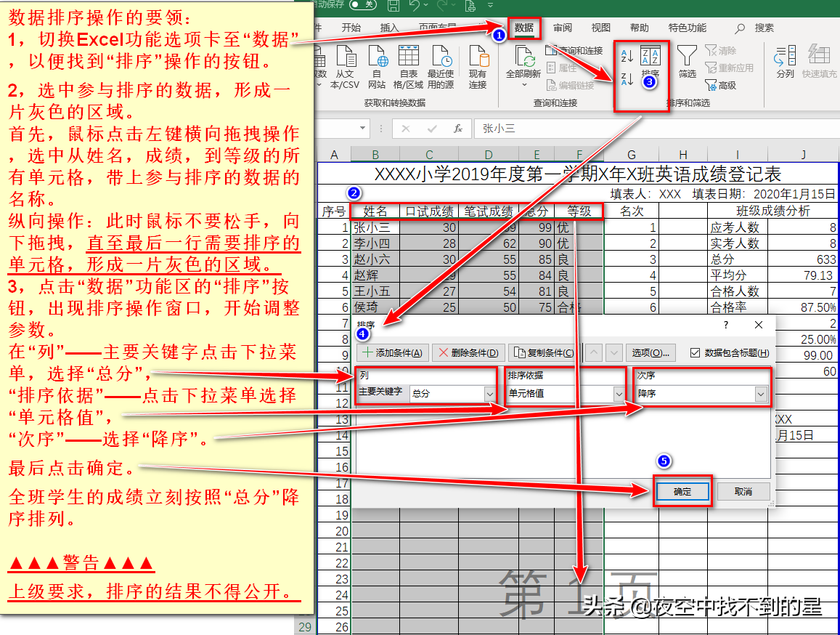Click the print preview icon in quick access

[470, 5]
